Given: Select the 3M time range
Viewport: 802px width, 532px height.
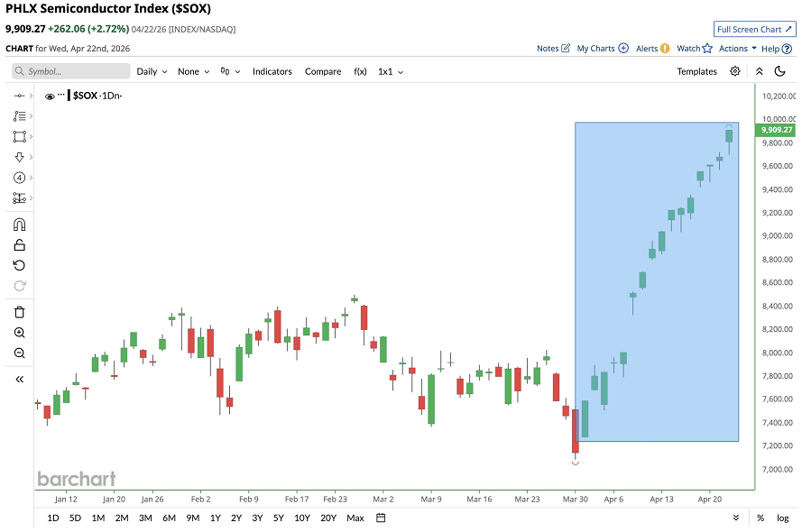Looking at the screenshot, I should tap(145, 518).
